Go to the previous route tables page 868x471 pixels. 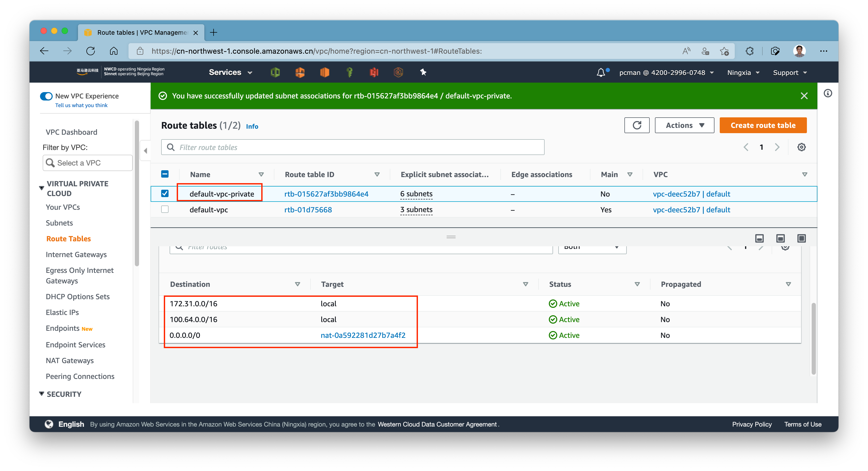click(746, 147)
